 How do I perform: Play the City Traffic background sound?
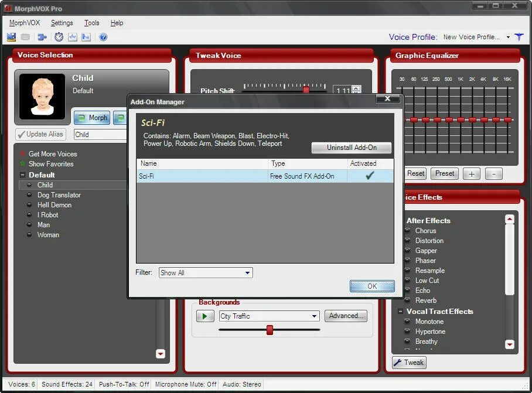pyautogui.click(x=205, y=316)
